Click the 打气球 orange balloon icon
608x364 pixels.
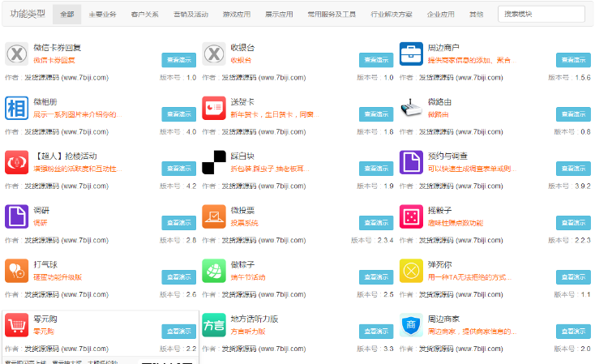[x=17, y=271]
